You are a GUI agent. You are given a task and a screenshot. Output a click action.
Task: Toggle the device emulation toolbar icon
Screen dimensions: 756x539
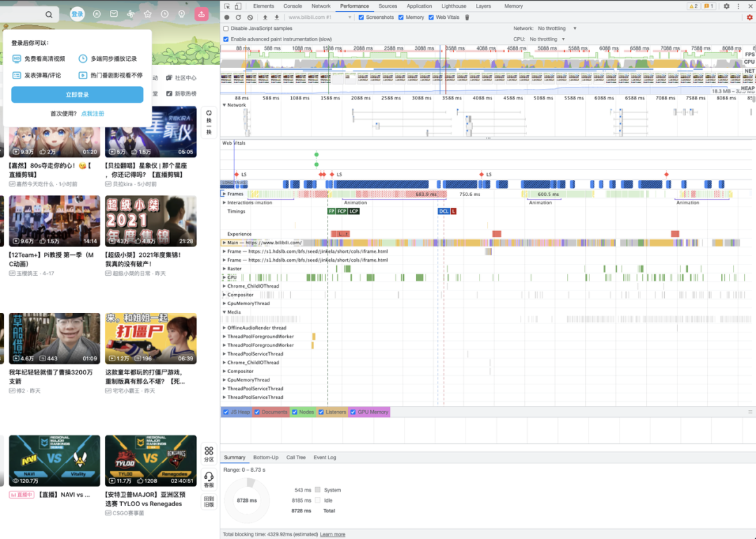coord(237,6)
